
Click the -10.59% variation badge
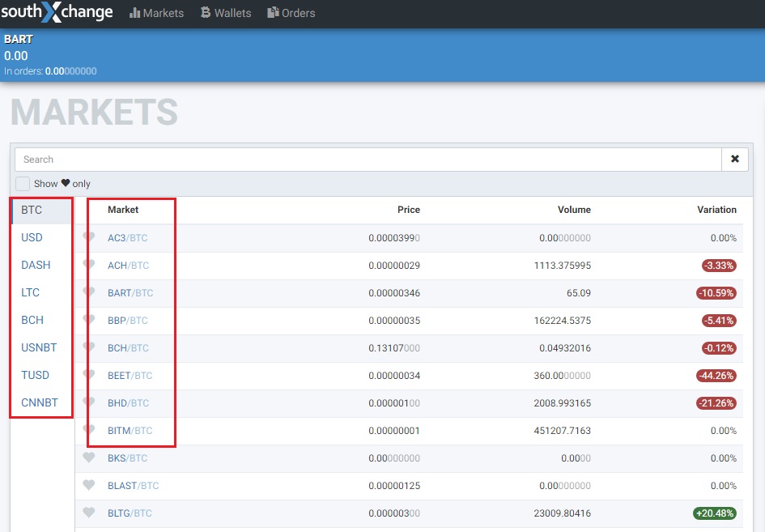tap(716, 293)
